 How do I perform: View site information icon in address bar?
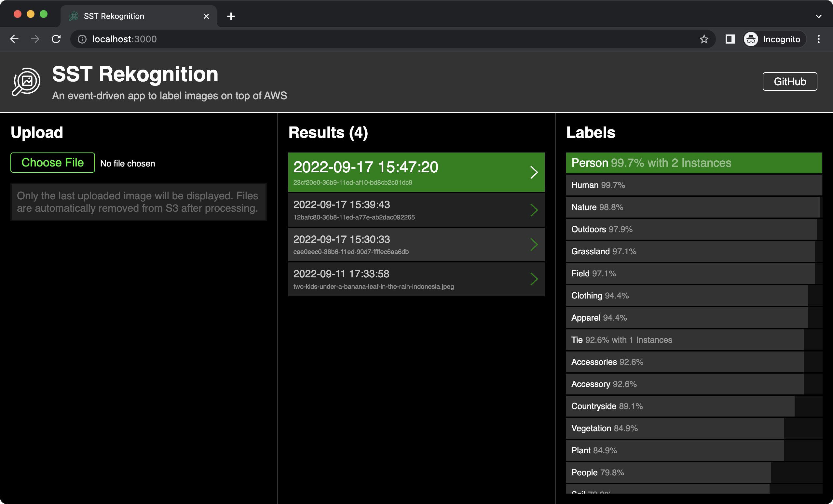pyautogui.click(x=82, y=39)
